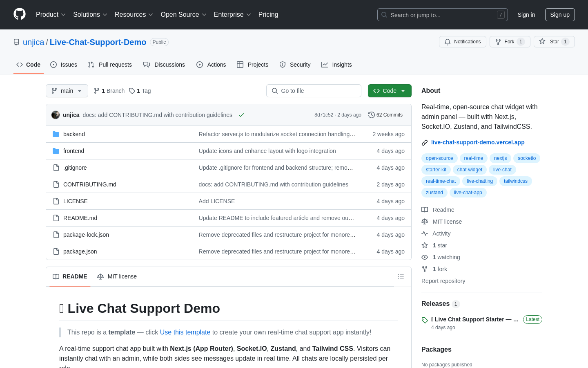
Task: Click 'Add LICENSE' commit message
Action: point(217,201)
